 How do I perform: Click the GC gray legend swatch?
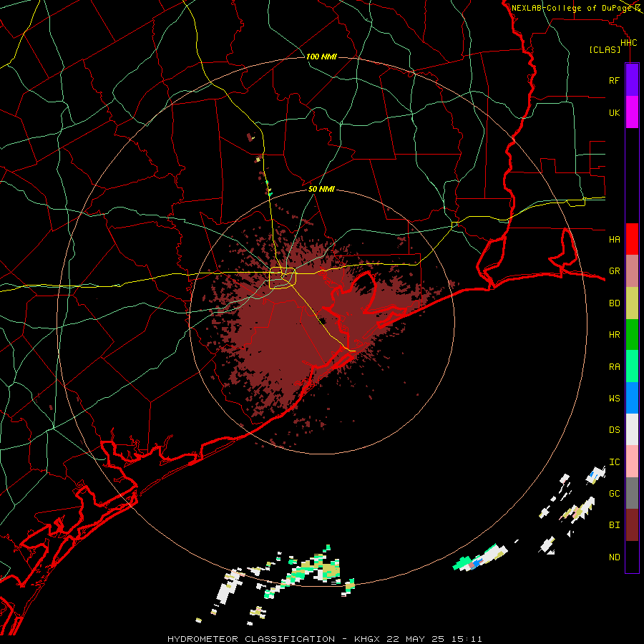(632, 493)
